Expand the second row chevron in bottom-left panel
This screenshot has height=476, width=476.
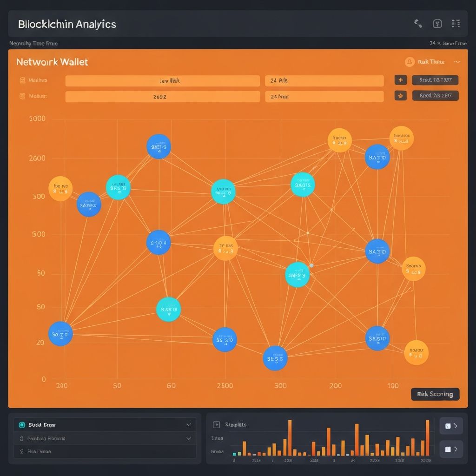click(x=188, y=438)
